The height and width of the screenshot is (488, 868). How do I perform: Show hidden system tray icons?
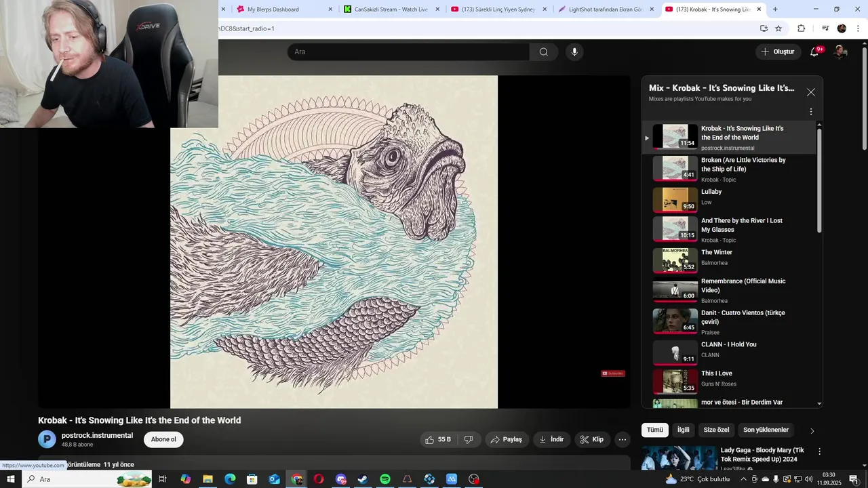point(743,479)
